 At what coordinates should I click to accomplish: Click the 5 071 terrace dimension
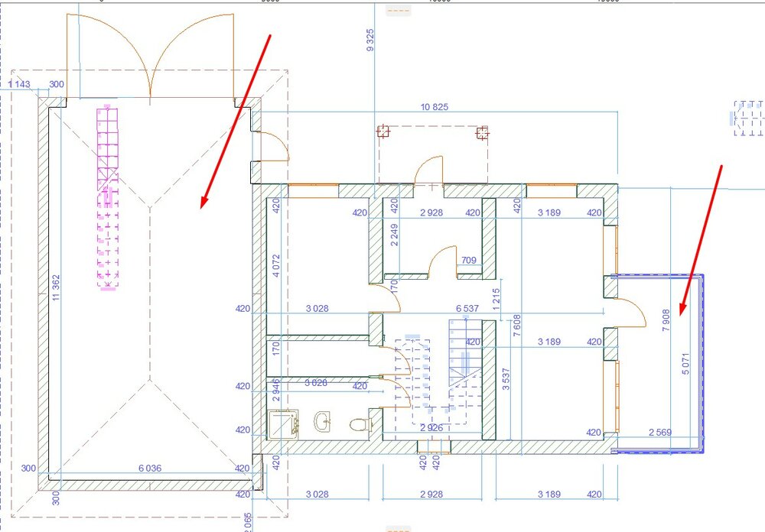pos(685,364)
